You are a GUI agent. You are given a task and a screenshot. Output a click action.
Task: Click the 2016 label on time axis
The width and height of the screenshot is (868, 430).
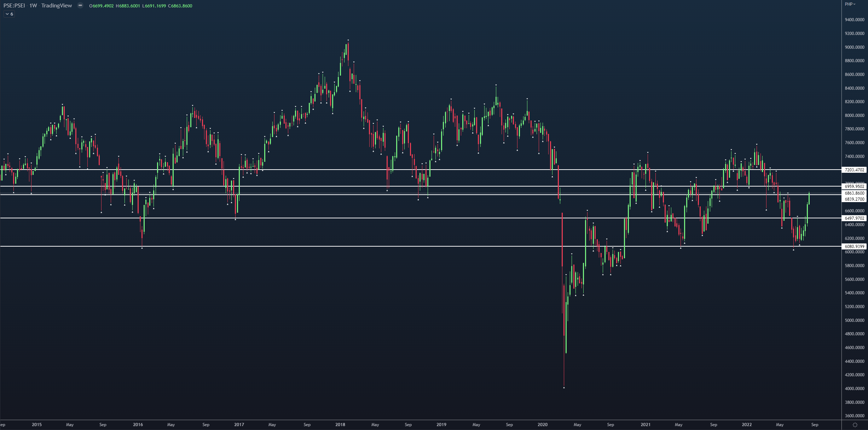(x=138, y=425)
